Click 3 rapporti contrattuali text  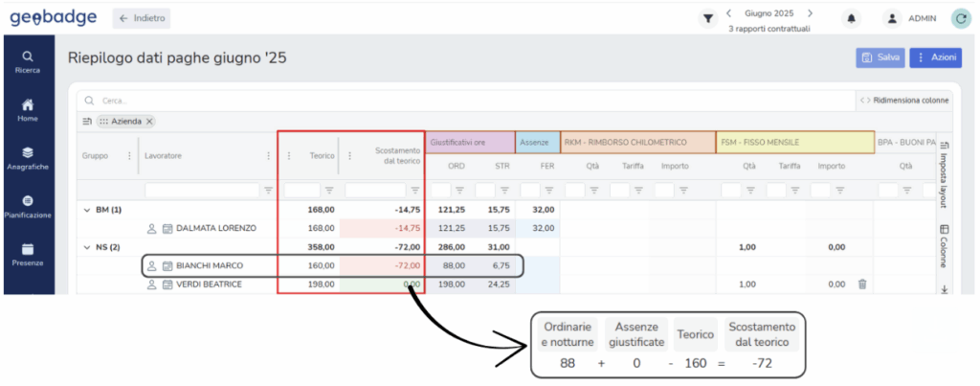769,29
